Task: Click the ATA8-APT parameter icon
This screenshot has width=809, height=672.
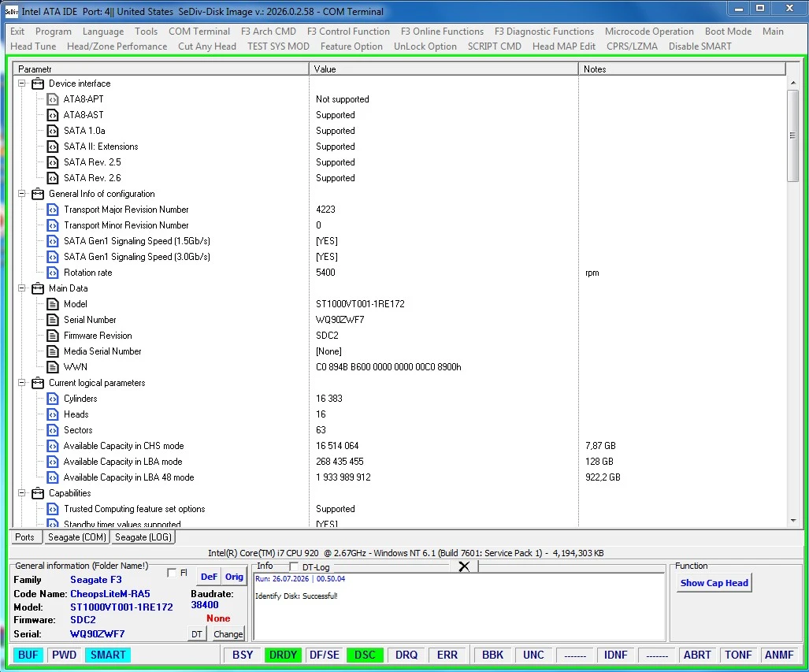Action: coord(53,99)
